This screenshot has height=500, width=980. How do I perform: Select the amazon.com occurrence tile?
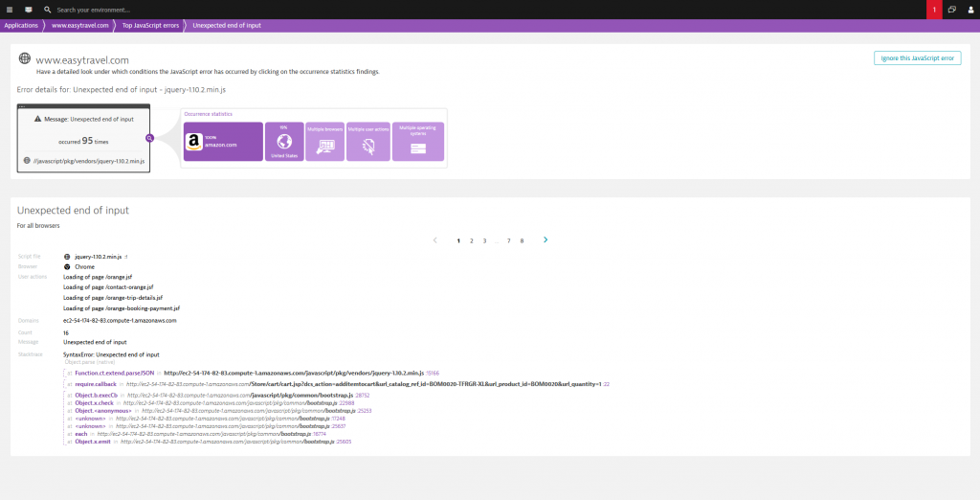[x=223, y=141]
